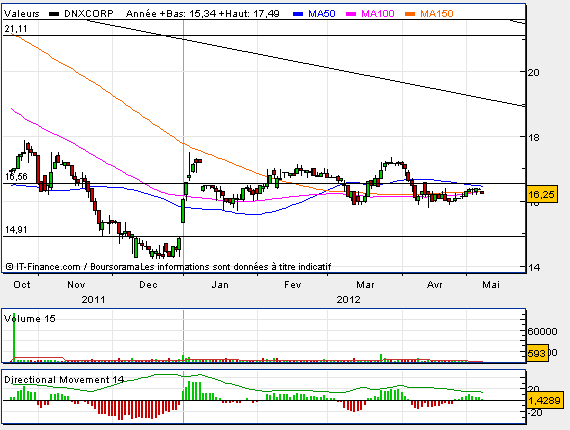Click the DNXCORP series name
Image resolution: width=570 pixels, height=430 pixels.
[89, 14]
